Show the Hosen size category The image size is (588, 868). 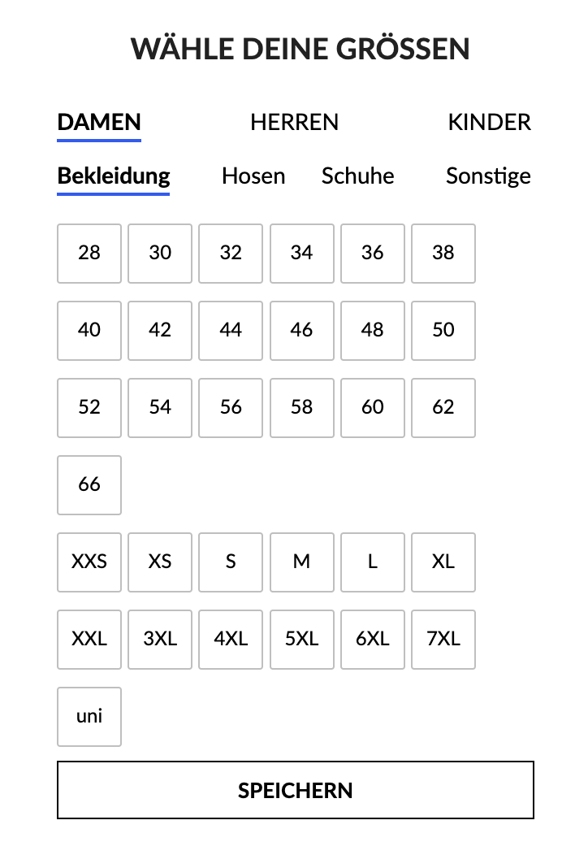pos(253,176)
